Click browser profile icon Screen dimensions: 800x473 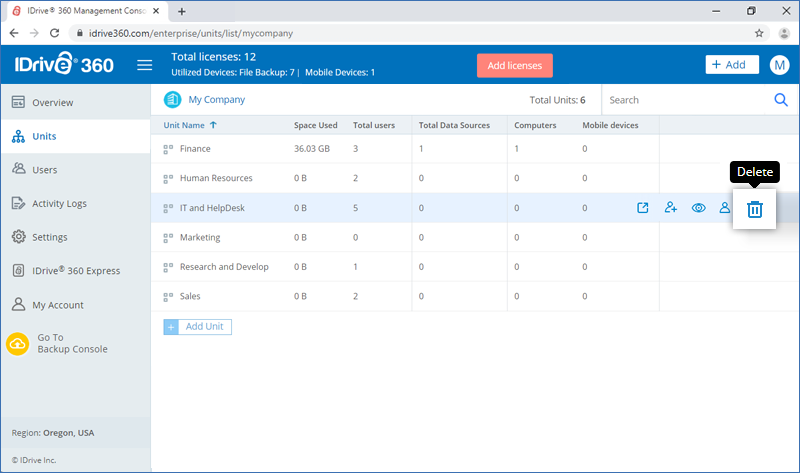[784, 33]
